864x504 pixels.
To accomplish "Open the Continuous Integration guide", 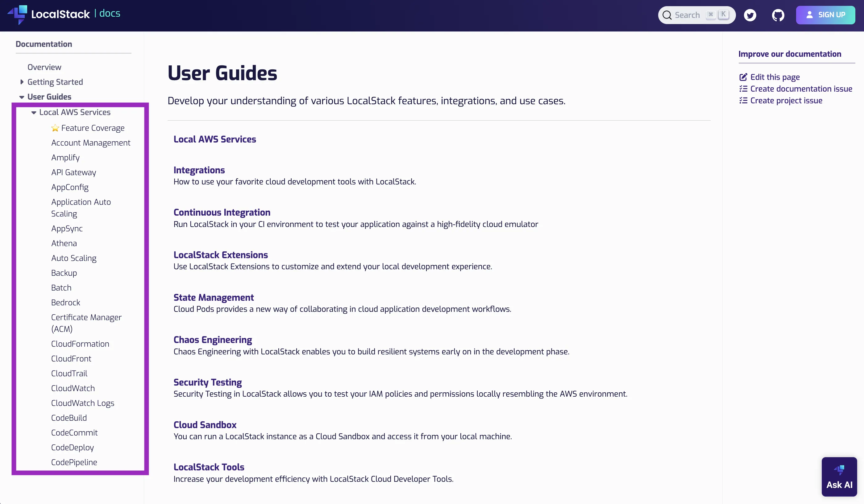I will [222, 212].
